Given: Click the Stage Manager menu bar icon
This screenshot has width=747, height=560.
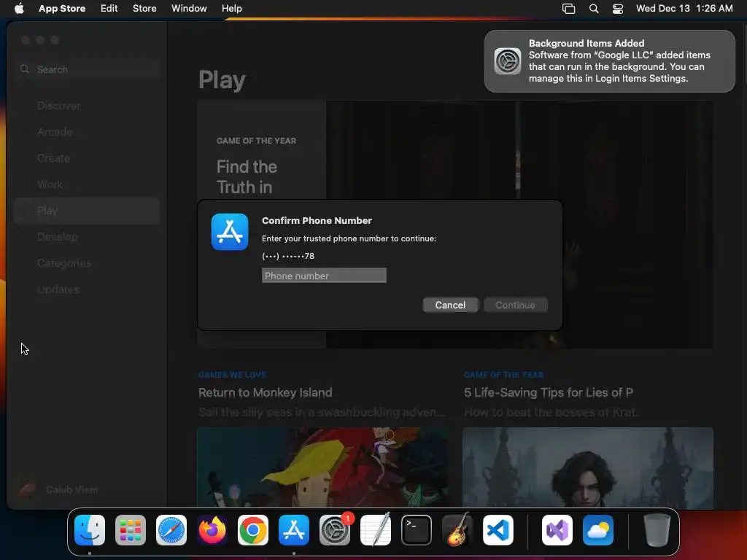Looking at the screenshot, I should pyautogui.click(x=569, y=9).
